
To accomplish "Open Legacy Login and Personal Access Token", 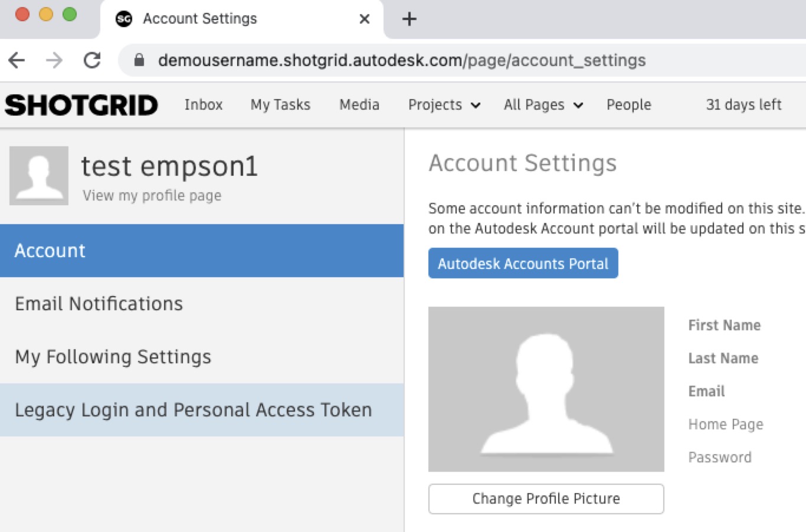I will 194,410.
